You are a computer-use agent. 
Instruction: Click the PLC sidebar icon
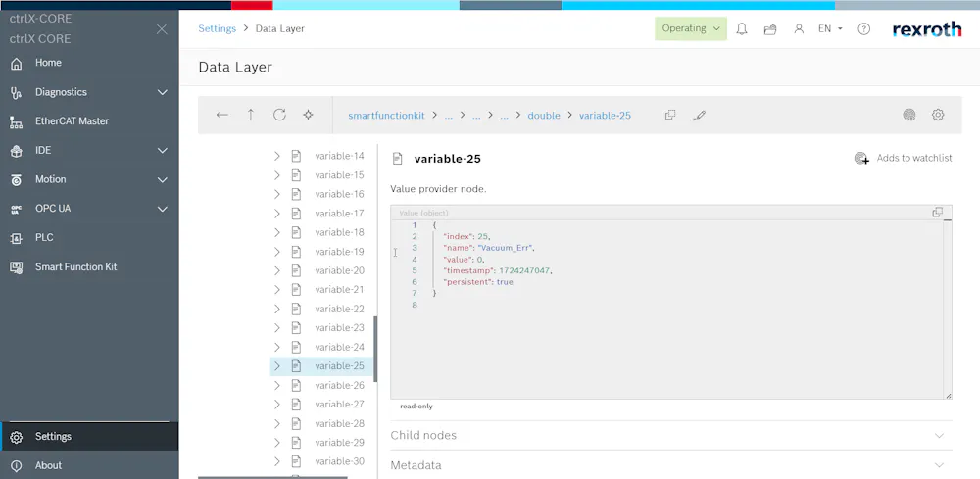pyautogui.click(x=17, y=238)
